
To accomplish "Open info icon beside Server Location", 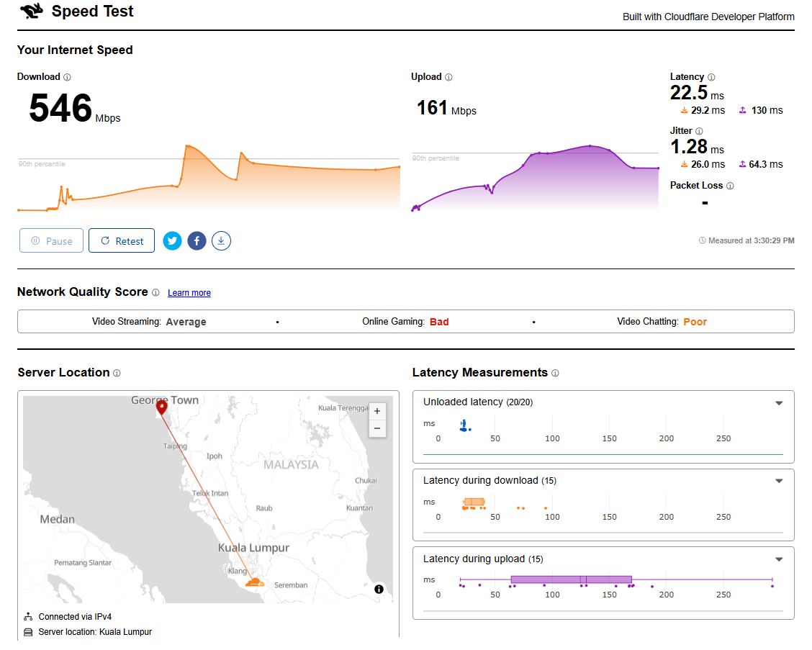I will pos(117,374).
